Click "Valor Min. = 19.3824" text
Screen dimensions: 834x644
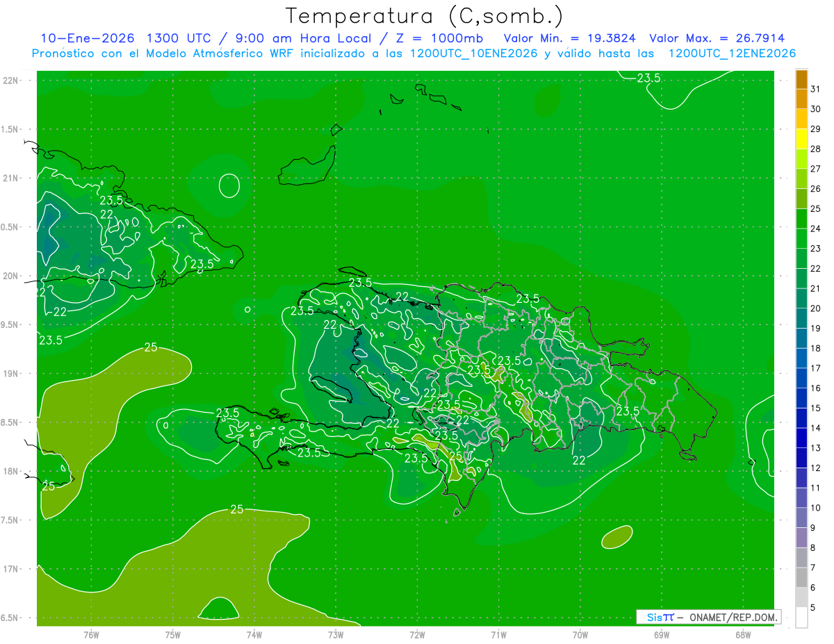[569, 38]
